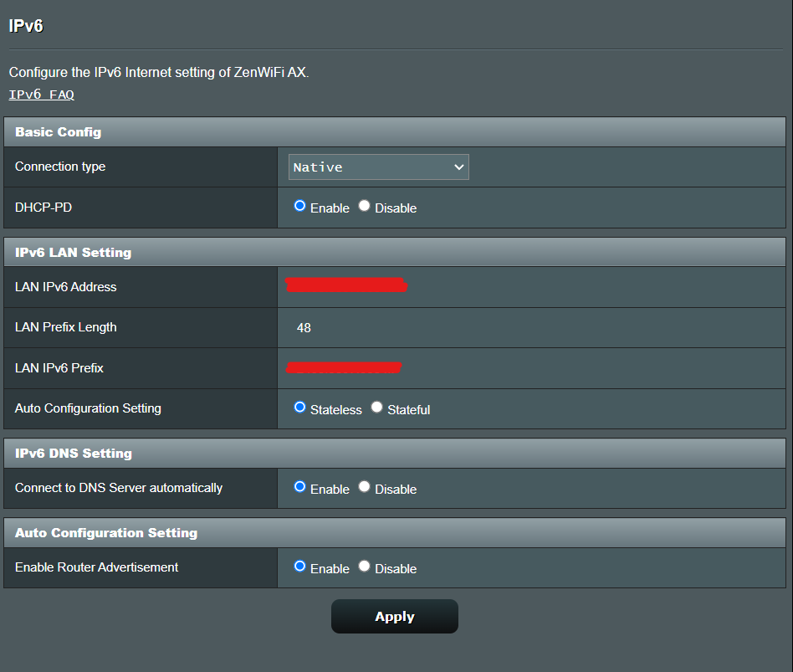The image size is (793, 672).
Task: Click the Auto Configuration Setting header
Action: point(106,532)
